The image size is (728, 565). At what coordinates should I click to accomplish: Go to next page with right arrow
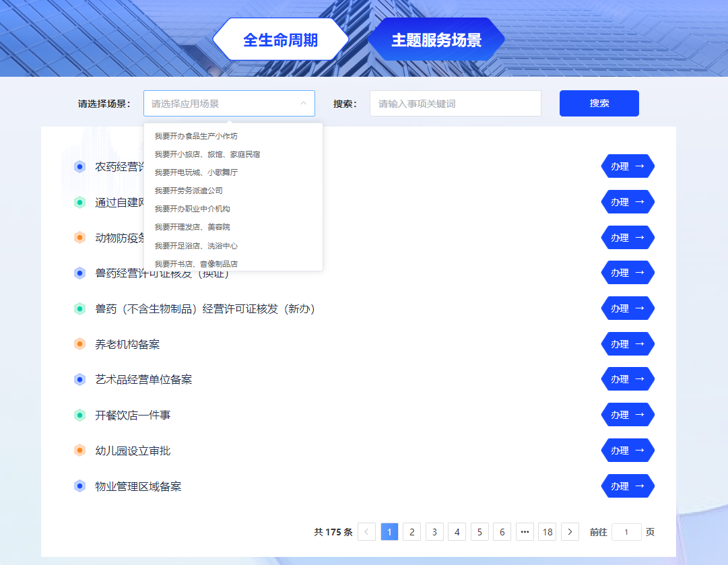pyautogui.click(x=570, y=532)
